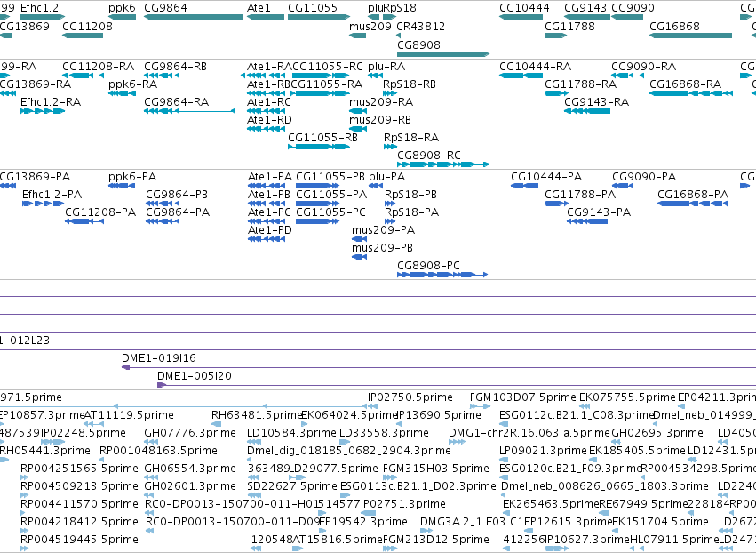Select the LD33558.3prime EST label

point(385,433)
